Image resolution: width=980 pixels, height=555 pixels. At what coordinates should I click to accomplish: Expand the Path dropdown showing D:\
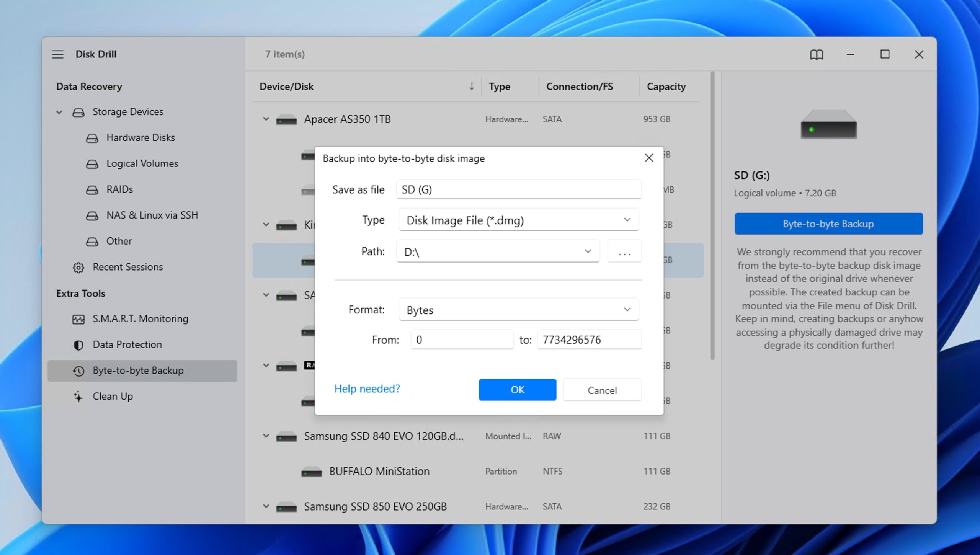pyautogui.click(x=588, y=251)
